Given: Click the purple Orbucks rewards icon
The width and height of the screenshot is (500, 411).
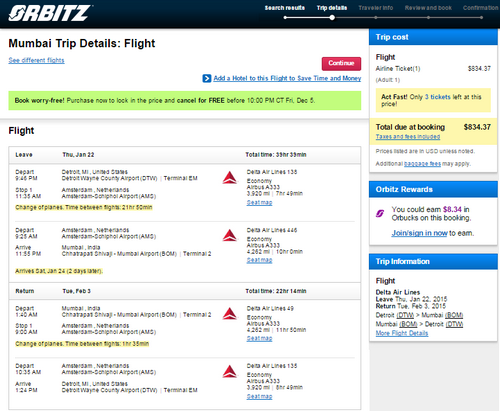Looking at the screenshot, I should pos(380,213).
